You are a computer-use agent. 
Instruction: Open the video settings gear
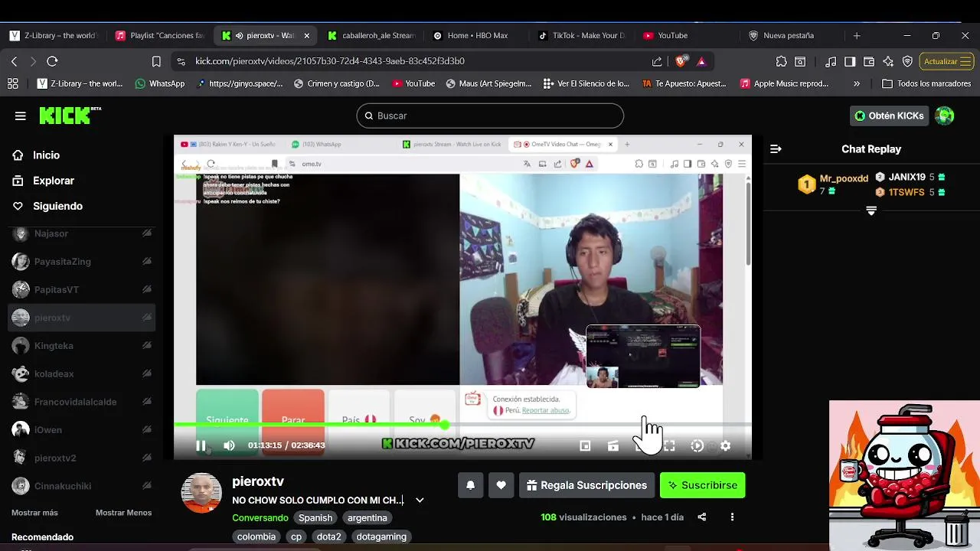pos(725,445)
